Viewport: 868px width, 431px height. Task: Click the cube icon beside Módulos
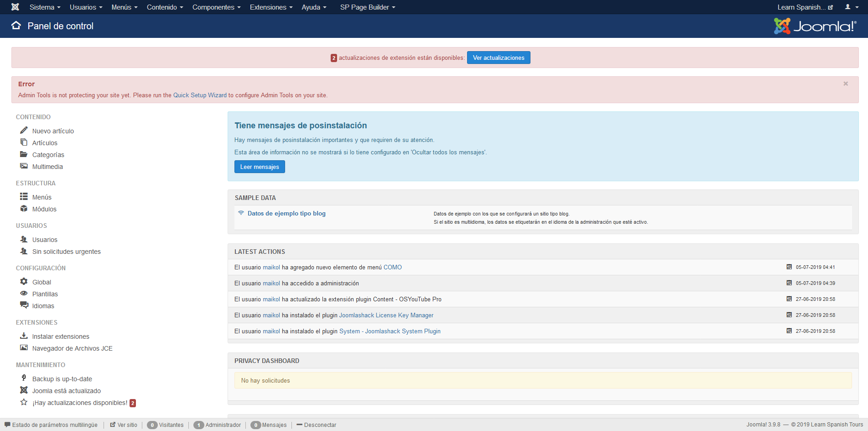[x=24, y=209]
